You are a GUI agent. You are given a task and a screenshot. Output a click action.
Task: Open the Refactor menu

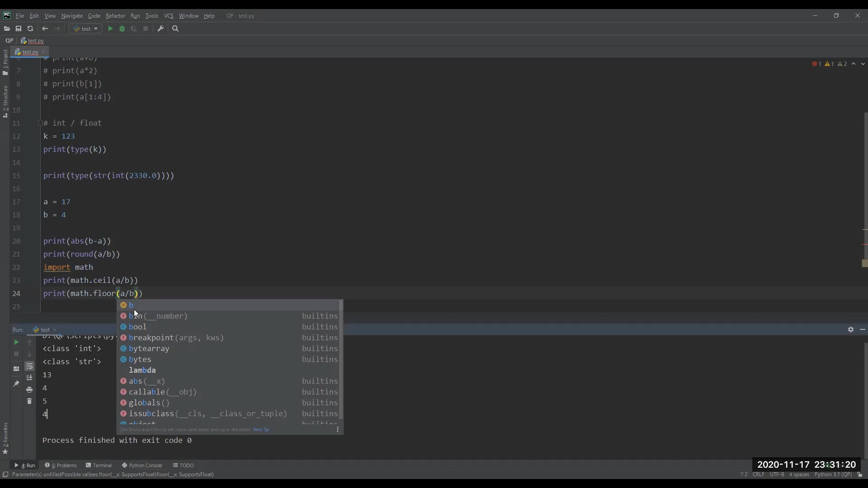[x=115, y=16]
